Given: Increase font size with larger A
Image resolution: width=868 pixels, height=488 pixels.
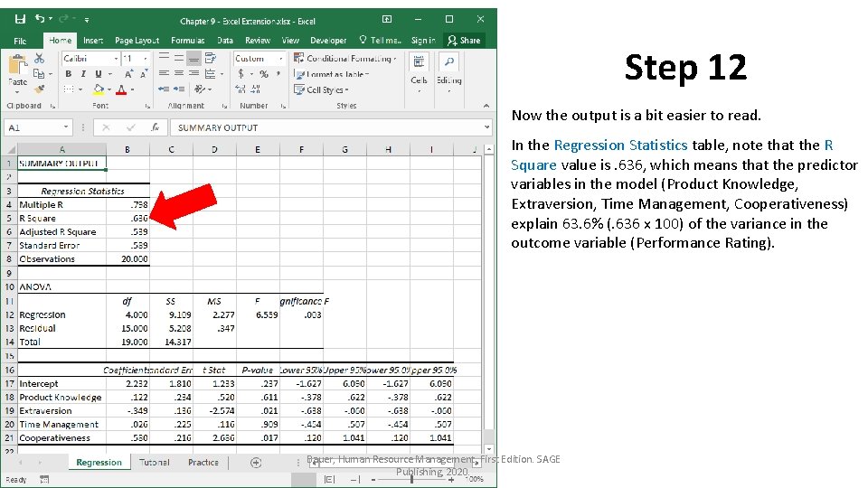Looking at the screenshot, I should click(x=127, y=73).
